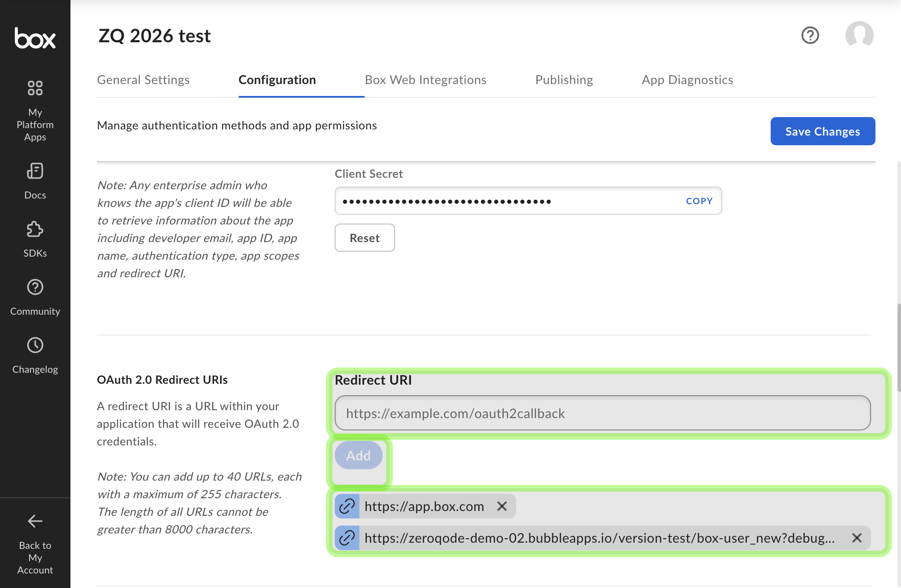Open the Community question icon
The height and width of the screenshot is (588, 901).
[35, 287]
